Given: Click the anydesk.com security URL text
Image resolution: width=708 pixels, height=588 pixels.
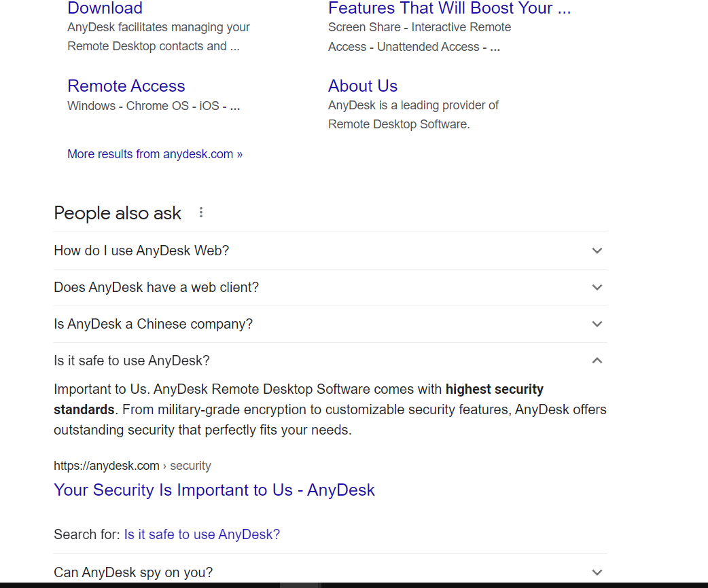Looking at the screenshot, I should click(132, 466).
